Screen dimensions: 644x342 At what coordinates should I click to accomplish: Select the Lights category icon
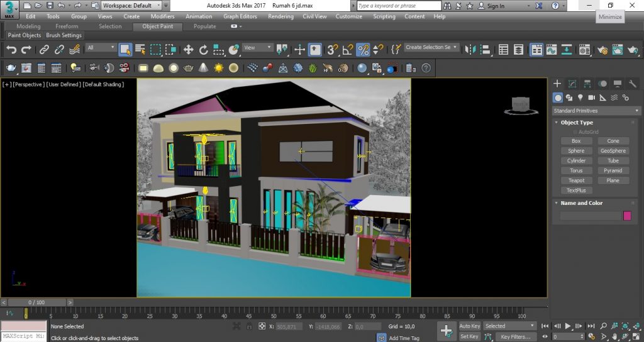[580, 97]
